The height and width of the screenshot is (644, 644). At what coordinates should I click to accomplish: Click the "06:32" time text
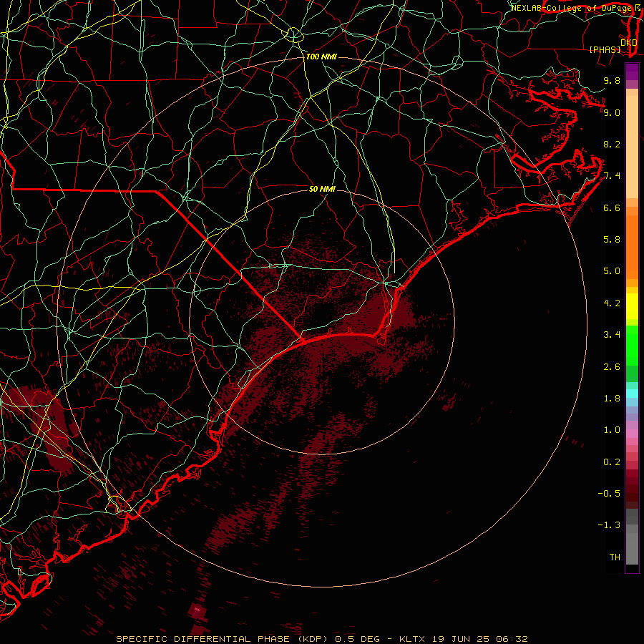(x=512, y=639)
